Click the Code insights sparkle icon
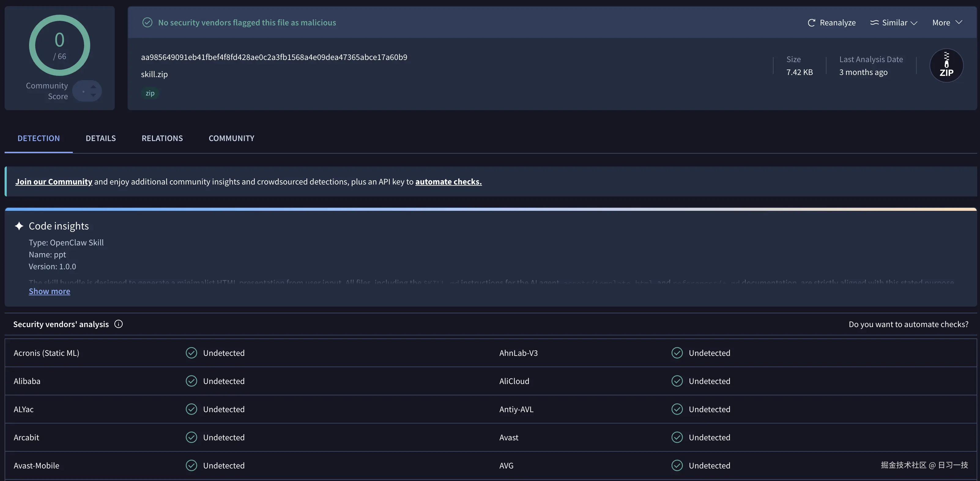 tap(19, 226)
